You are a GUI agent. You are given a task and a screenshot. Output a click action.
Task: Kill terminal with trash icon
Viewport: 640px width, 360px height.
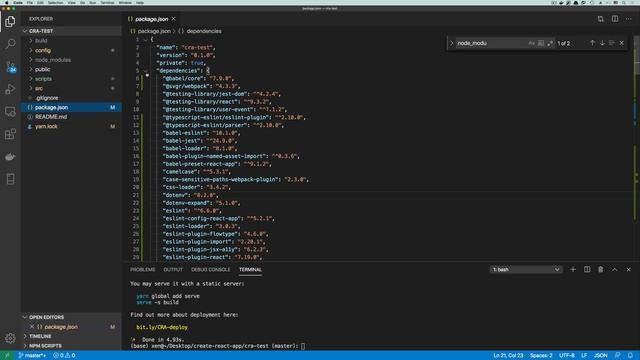600,269
